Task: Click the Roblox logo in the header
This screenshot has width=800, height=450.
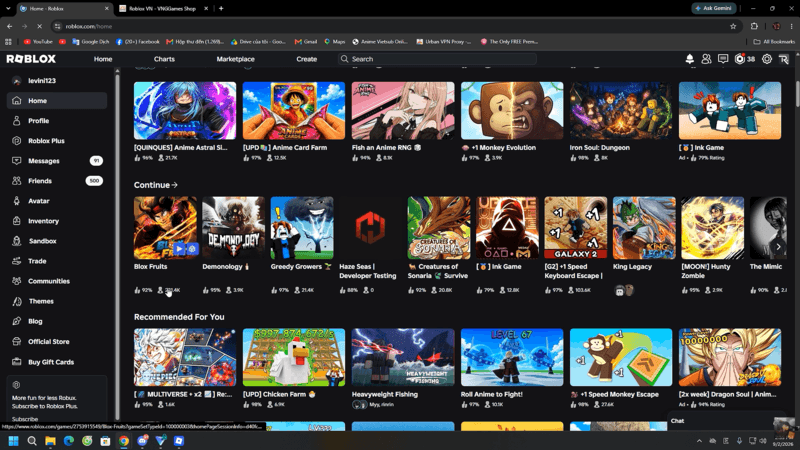Action: tap(31, 59)
